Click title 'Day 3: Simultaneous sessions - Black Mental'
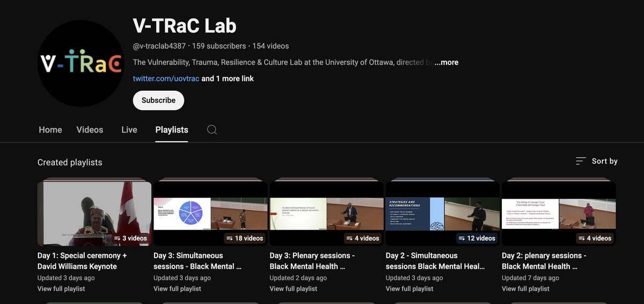The height and width of the screenshot is (304, 644). (x=197, y=261)
